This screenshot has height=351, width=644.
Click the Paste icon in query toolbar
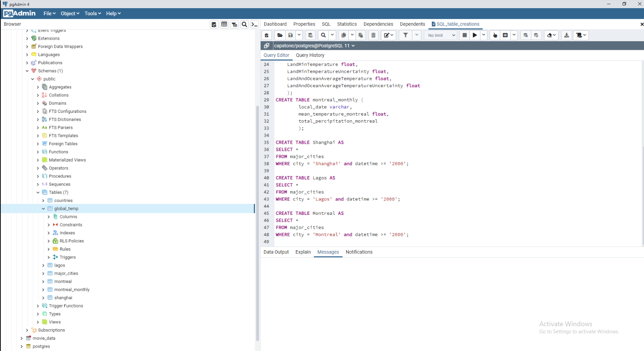(361, 35)
